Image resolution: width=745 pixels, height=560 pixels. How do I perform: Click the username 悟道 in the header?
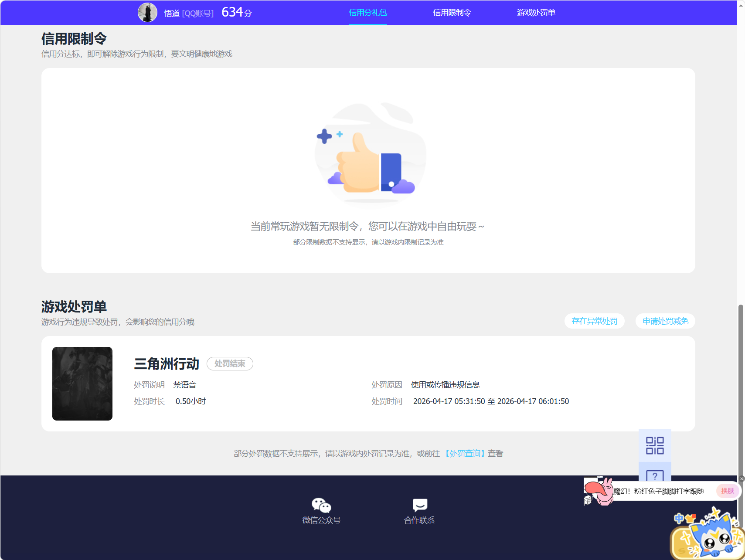tap(172, 14)
